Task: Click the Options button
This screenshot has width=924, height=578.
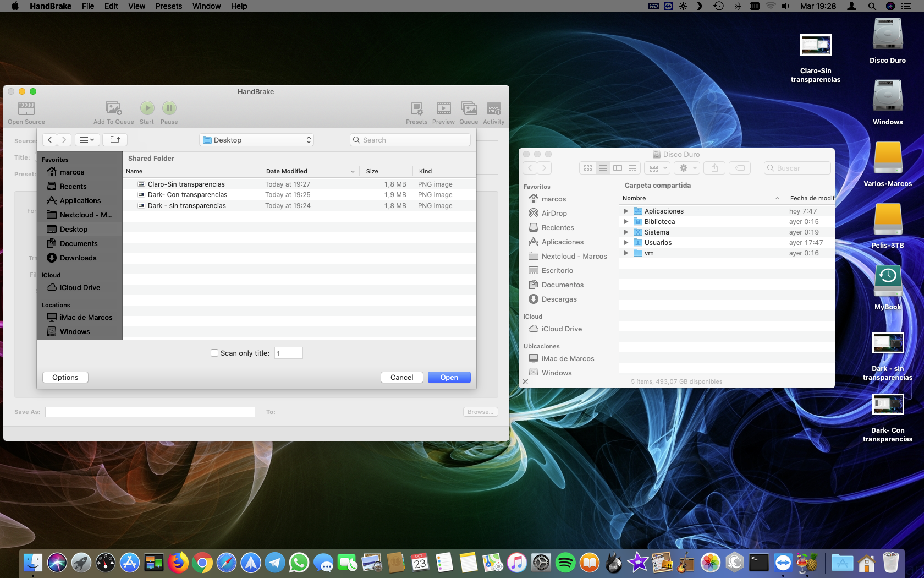Action: click(x=65, y=378)
